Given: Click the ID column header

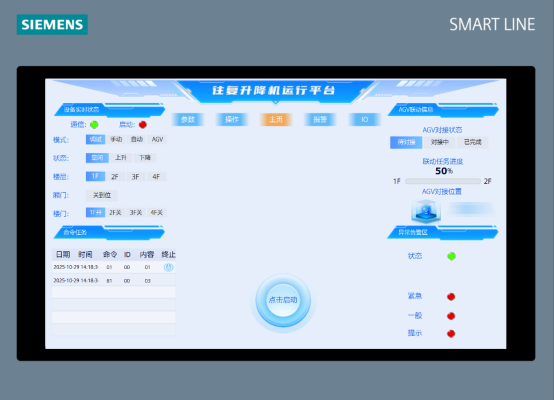Looking at the screenshot, I should pos(127,254).
